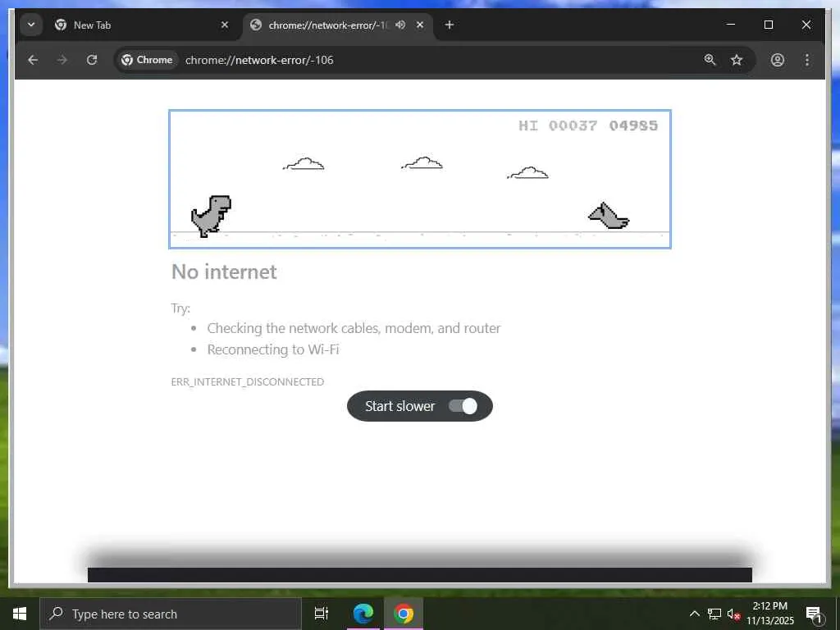840x630 pixels.
Task: Open the clock showing 2:12 PM
Action: coord(769,614)
